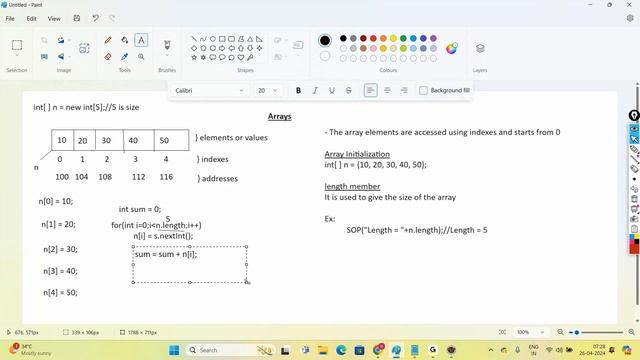
Task: Pick the red colour swatch
Action: tap(373, 38)
